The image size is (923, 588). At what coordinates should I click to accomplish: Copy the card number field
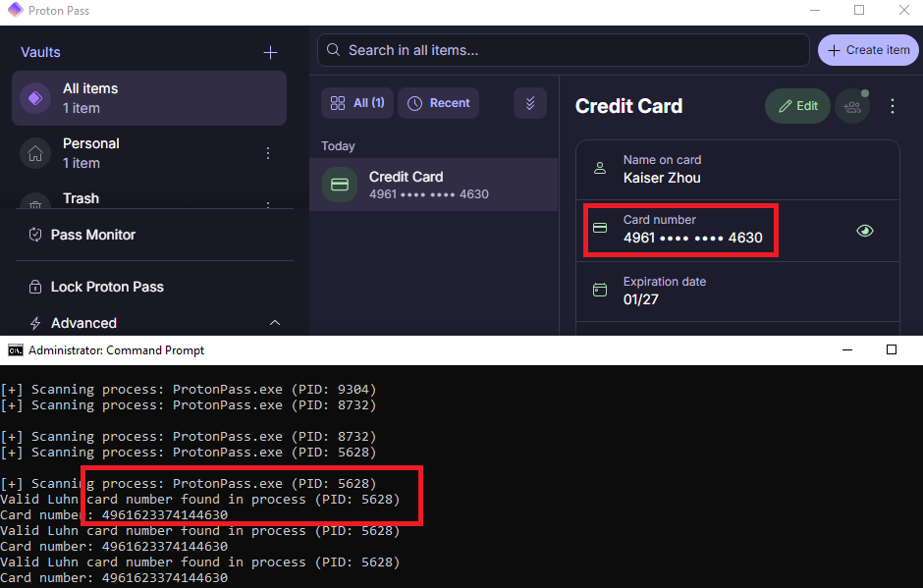click(737, 231)
